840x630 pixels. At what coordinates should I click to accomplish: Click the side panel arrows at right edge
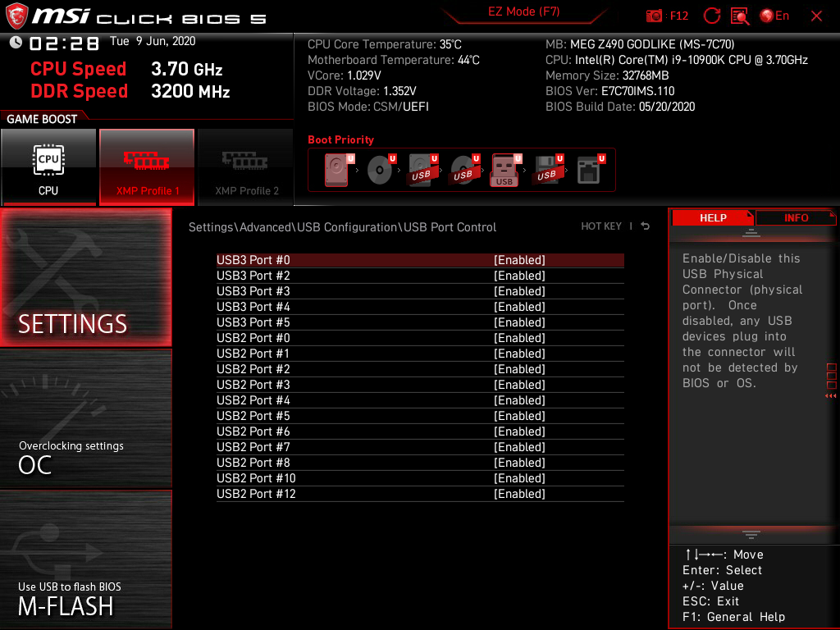click(x=831, y=396)
